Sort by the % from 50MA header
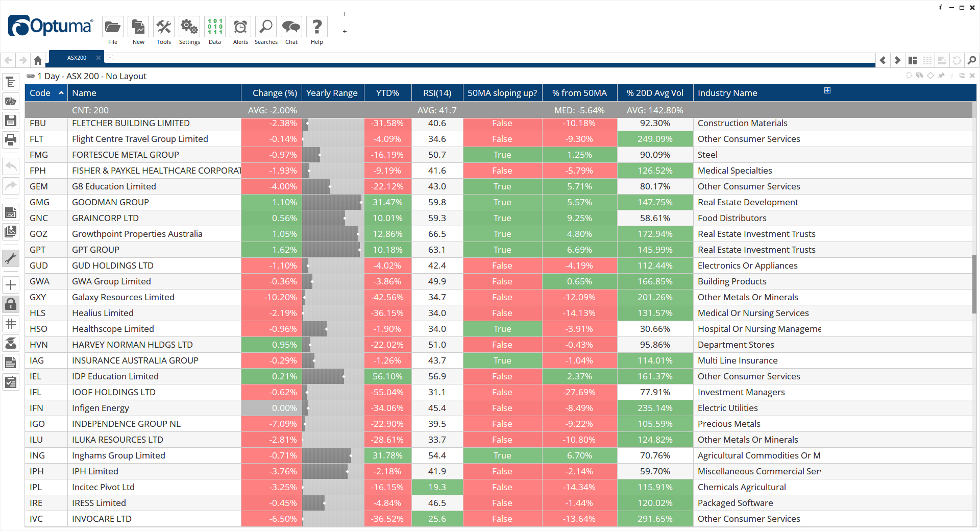The height and width of the screenshot is (531, 980). point(580,93)
